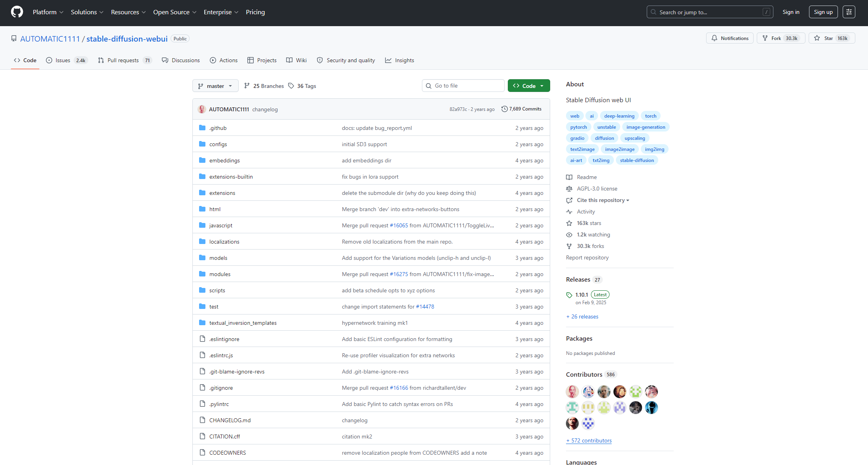The height and width of the screenshot is (465, 868).
Task: Click the Report repository link
Action: 587,257
